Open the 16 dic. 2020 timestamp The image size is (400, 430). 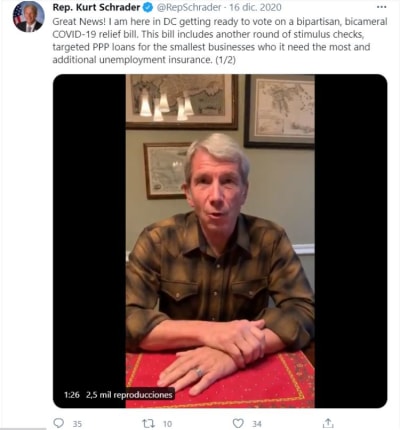[255, 7]
